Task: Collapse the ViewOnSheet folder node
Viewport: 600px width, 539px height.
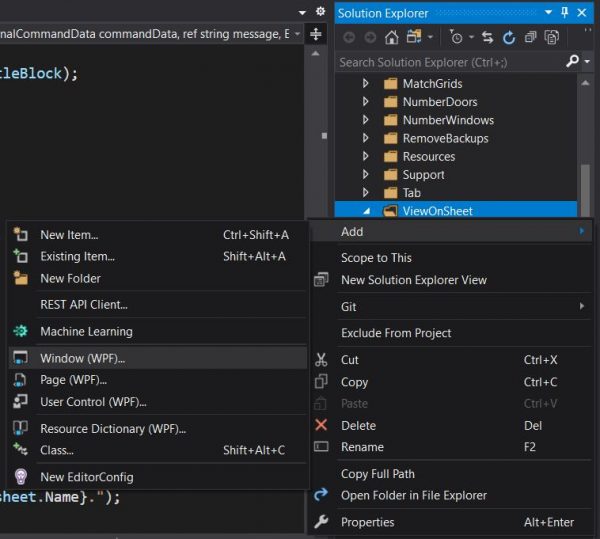Action: pos(366,211)
